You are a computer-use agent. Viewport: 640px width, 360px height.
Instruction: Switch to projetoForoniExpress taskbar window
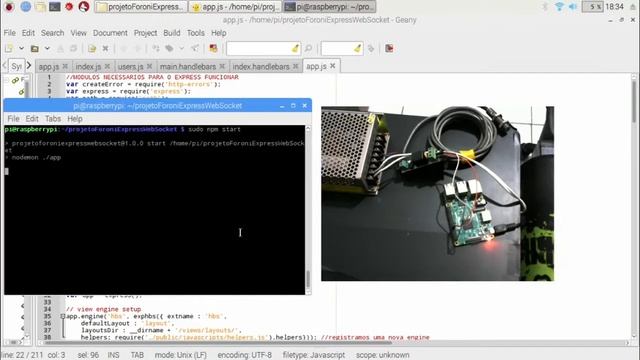141,7
